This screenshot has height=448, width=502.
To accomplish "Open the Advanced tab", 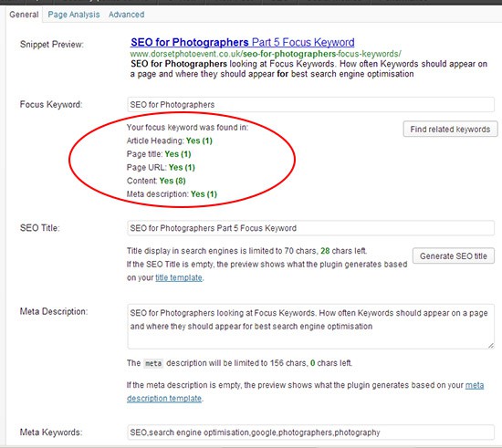I will (x=127, y=15).
